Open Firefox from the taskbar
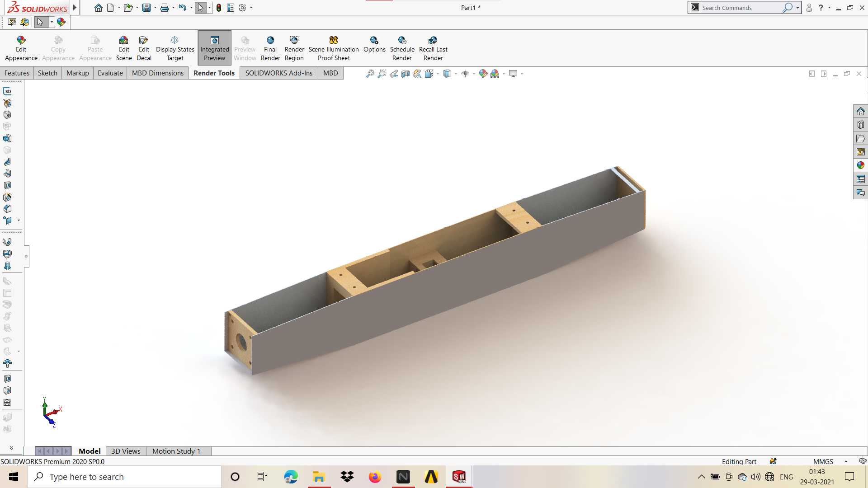868x488 pixels. pyautogui.click(x=375, y=477)
